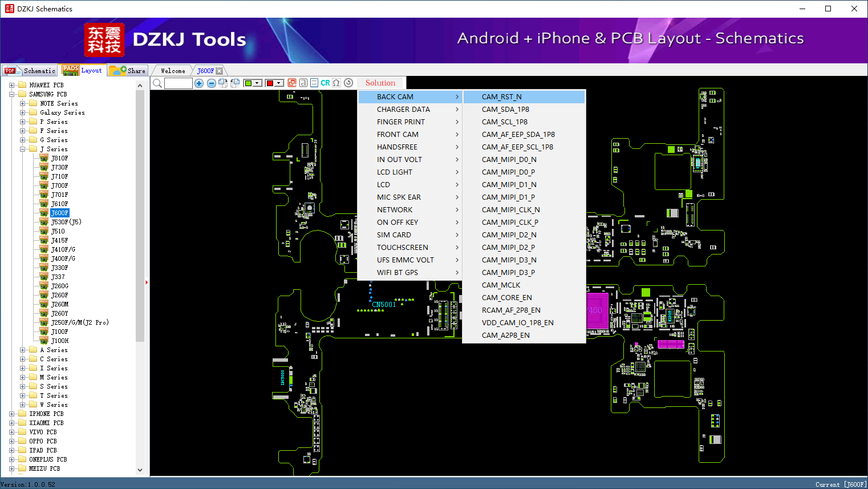Screen dimensions: 868x489
Task: Click the XIAOMI PCB folder icon
Action: point(22,423)
